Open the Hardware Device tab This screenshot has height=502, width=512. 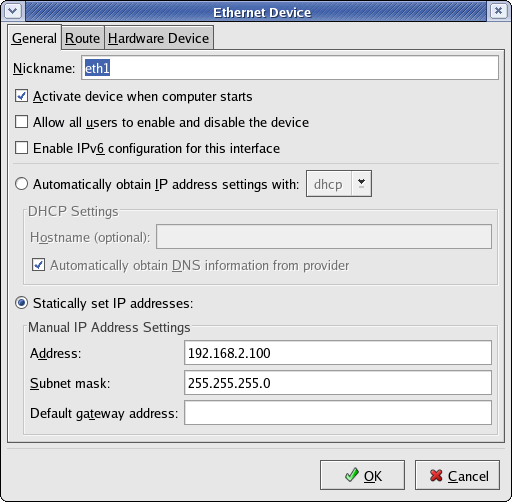[x=159, y=38]
